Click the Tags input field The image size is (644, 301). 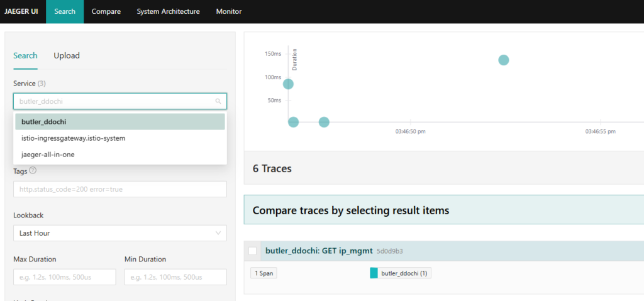(x=119, y=189)
